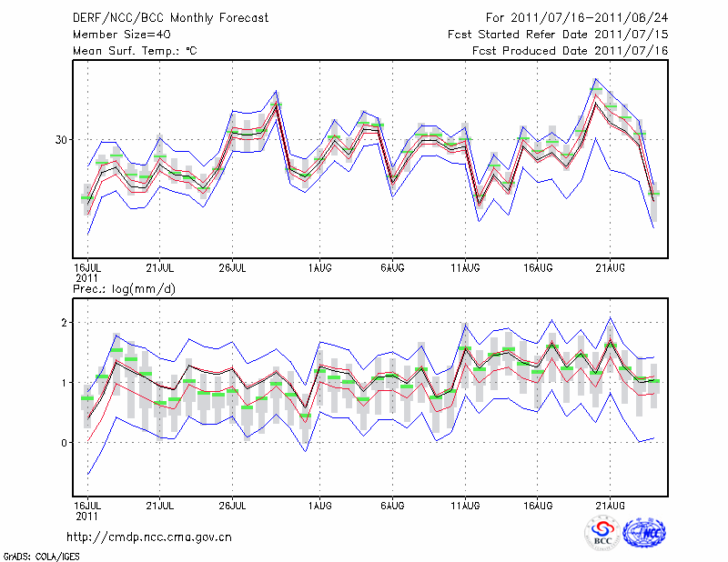Click 26JUL label under precipitation chart
This screenshot has width=728, height=562.
(233, 505)
